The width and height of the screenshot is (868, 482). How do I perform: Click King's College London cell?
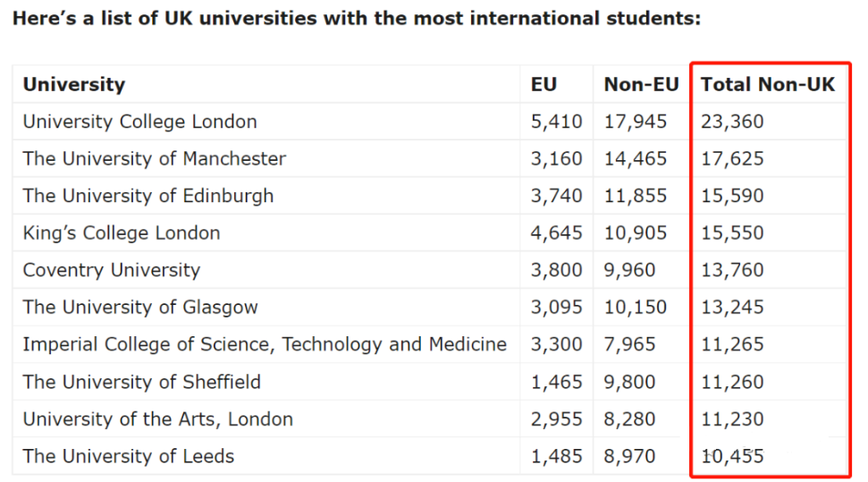click(122, 233)
